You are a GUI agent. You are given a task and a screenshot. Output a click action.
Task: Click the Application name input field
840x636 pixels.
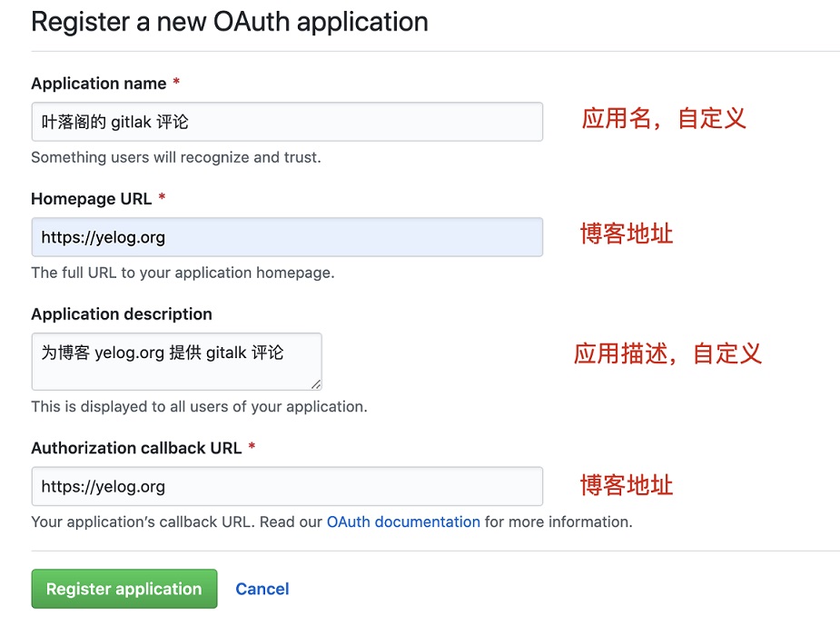click(287, 122)
